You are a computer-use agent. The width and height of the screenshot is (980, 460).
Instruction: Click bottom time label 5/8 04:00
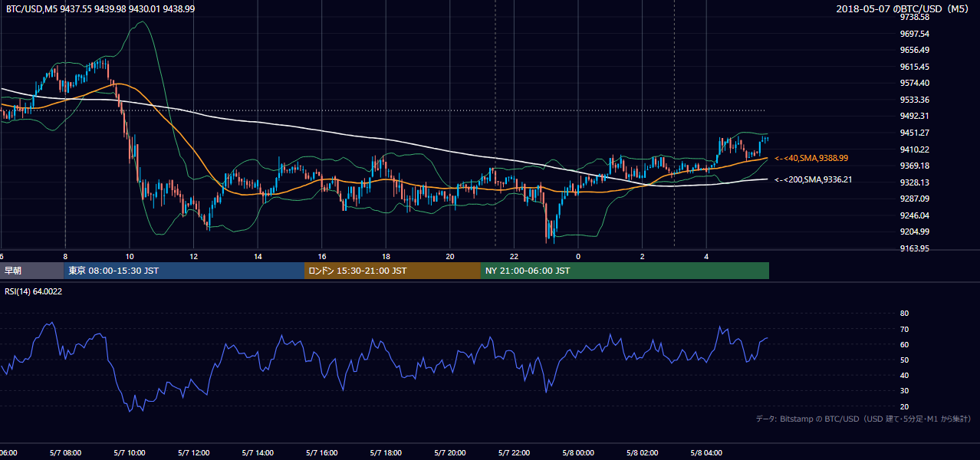point(706,453)
